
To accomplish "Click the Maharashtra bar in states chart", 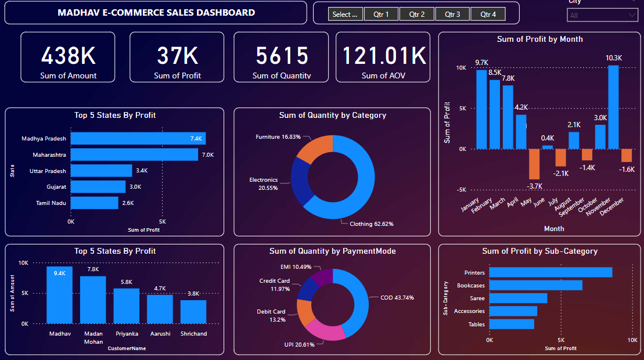I will (x=134, y=155).
